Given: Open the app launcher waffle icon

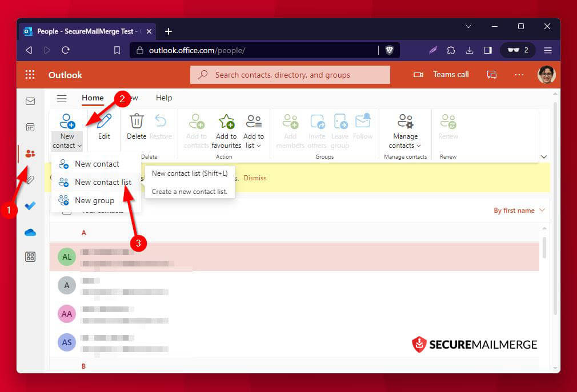Looking at the screenshot, I should (x=30, y=74).
